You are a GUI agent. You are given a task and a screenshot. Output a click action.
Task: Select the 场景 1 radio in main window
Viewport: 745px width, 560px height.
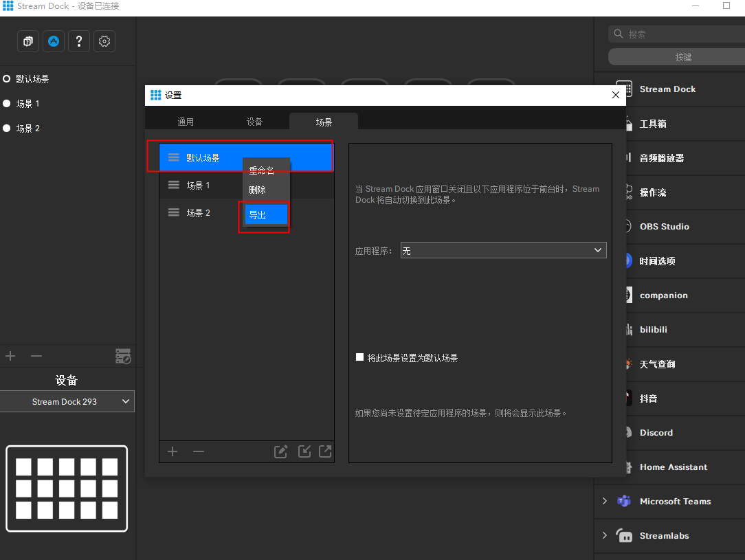point(7,104)
